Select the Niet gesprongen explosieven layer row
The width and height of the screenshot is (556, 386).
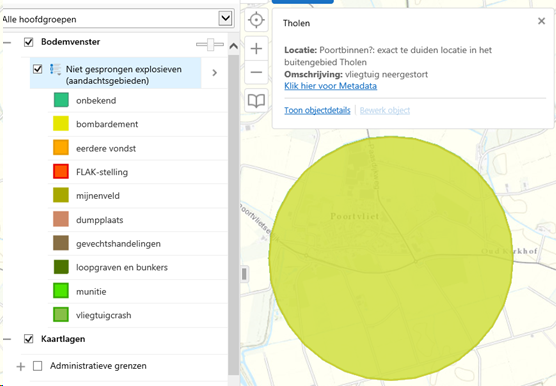point(116,73)
